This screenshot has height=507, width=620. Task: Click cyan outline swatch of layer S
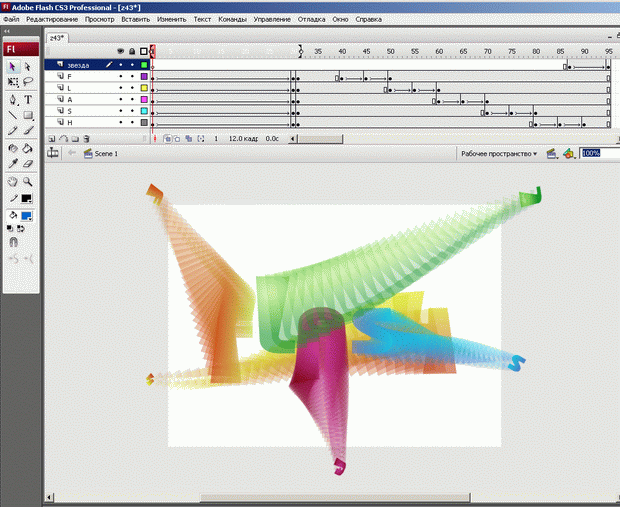[x=144, y=111]
